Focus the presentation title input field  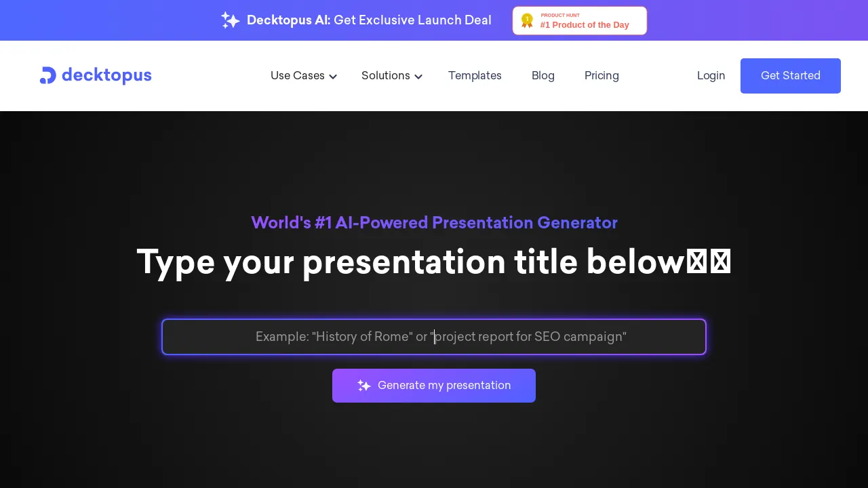(x=434, y=337)
